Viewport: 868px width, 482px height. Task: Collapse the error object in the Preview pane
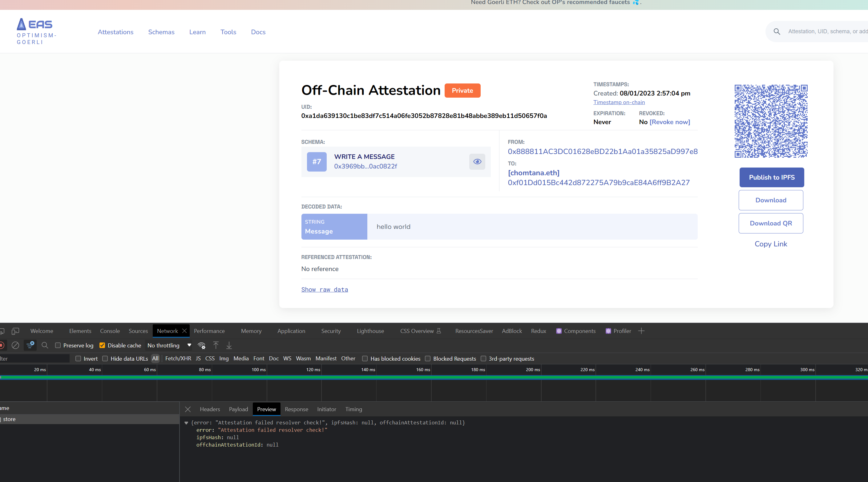187,423
